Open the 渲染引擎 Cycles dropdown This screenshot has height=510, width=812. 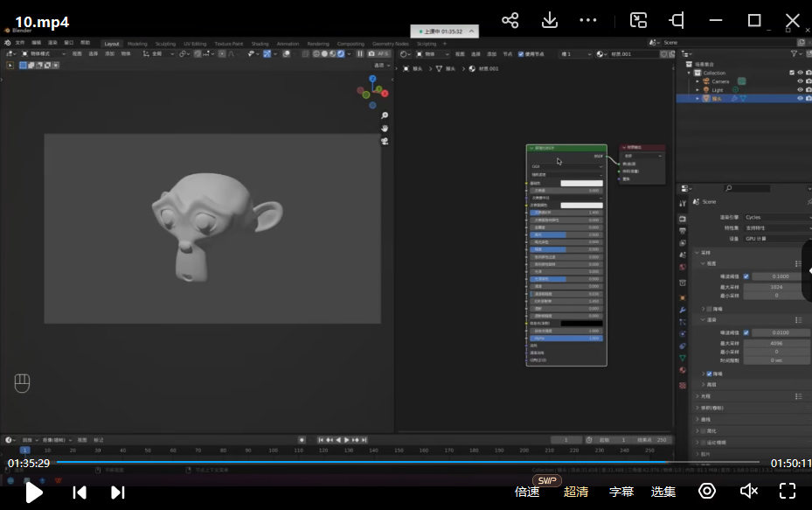pos(776,217)
